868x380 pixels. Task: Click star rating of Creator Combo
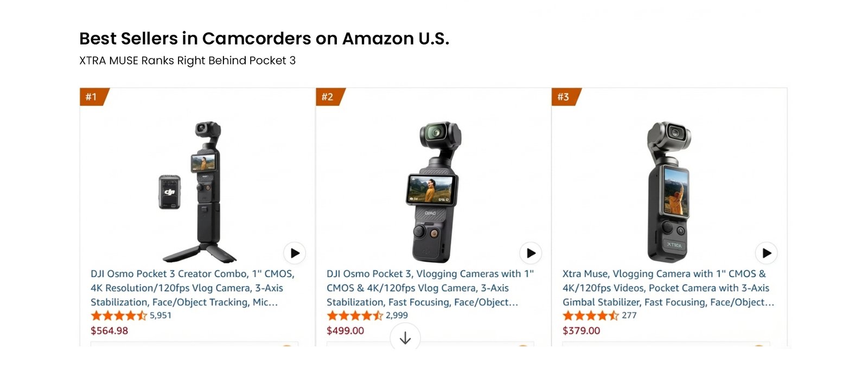(119, 315)
